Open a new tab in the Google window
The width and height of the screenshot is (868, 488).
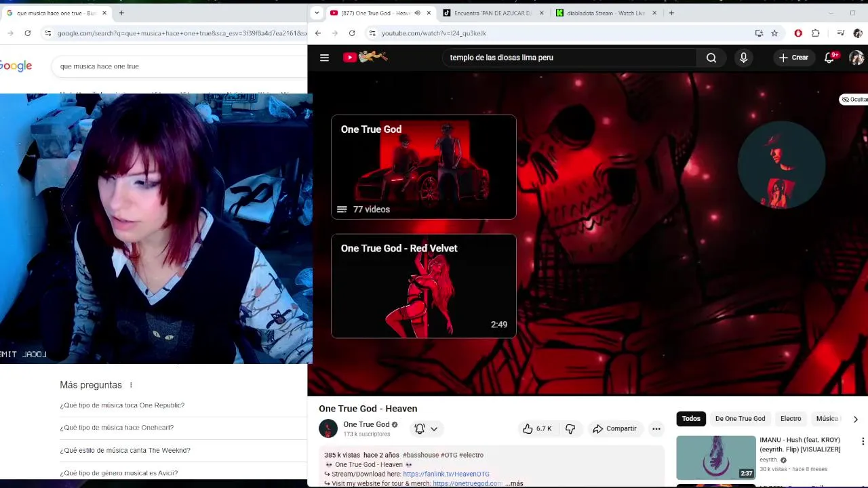[x=121, y=13]
